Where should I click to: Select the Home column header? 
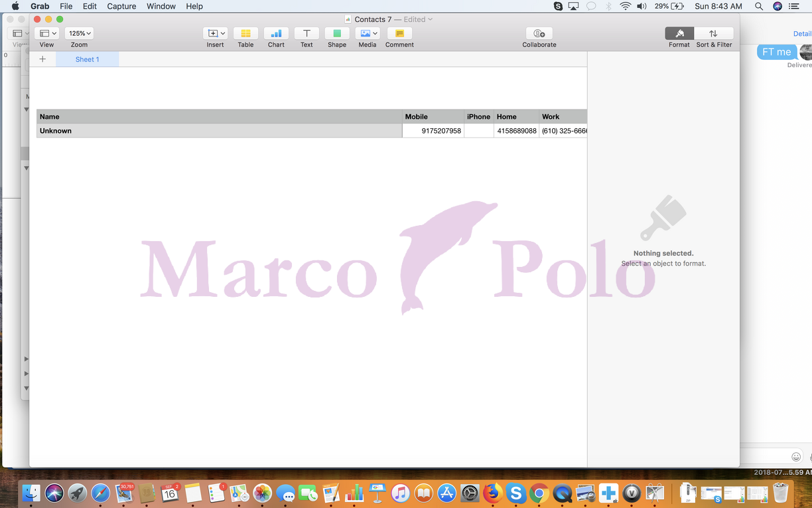click(516, 116)
